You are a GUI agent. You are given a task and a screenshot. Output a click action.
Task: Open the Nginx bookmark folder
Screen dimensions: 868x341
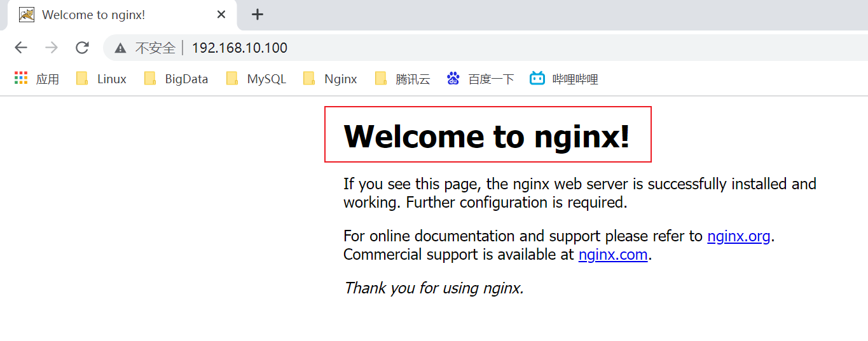(331, 79)
